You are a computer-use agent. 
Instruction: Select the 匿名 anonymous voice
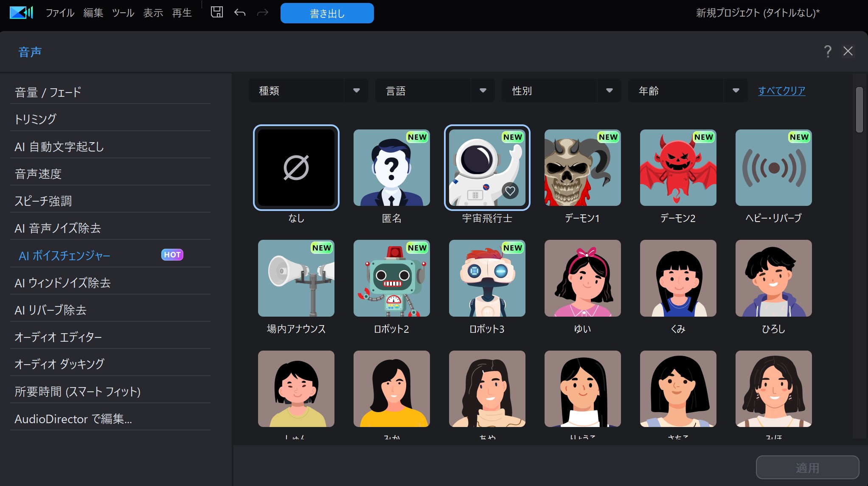pos(391,168)
